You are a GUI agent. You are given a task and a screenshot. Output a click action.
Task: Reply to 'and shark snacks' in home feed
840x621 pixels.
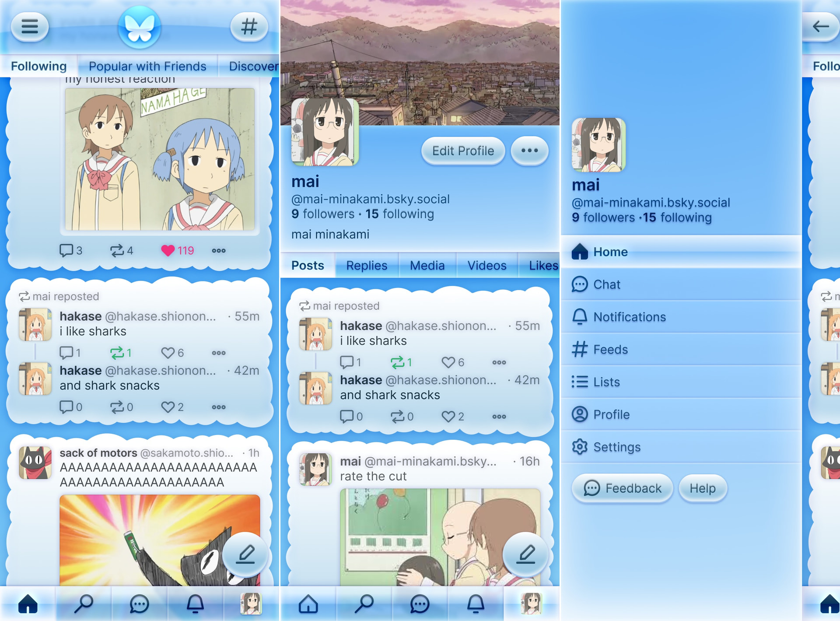(x=71, y=407)
